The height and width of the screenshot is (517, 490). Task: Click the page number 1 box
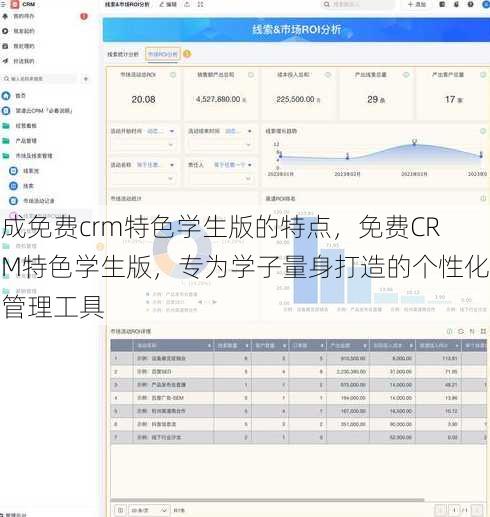pos(454,510)
